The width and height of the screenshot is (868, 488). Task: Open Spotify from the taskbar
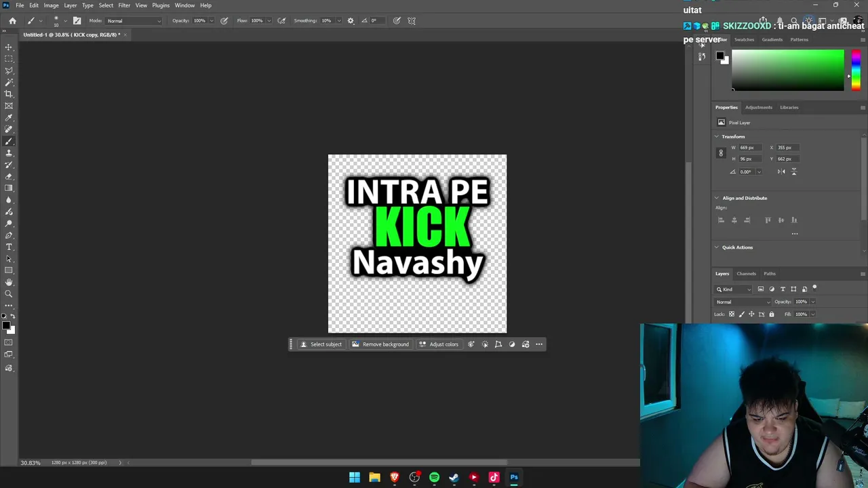[434, 477]
